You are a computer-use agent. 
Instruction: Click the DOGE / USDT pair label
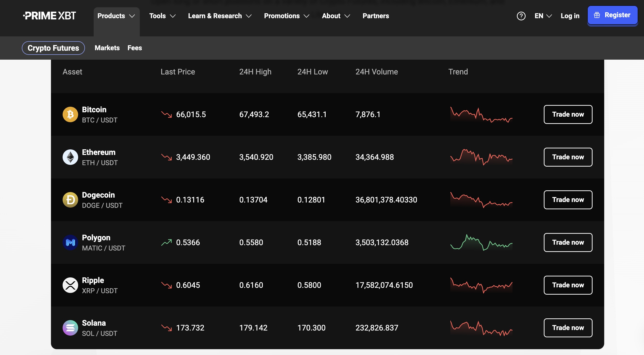102,206
